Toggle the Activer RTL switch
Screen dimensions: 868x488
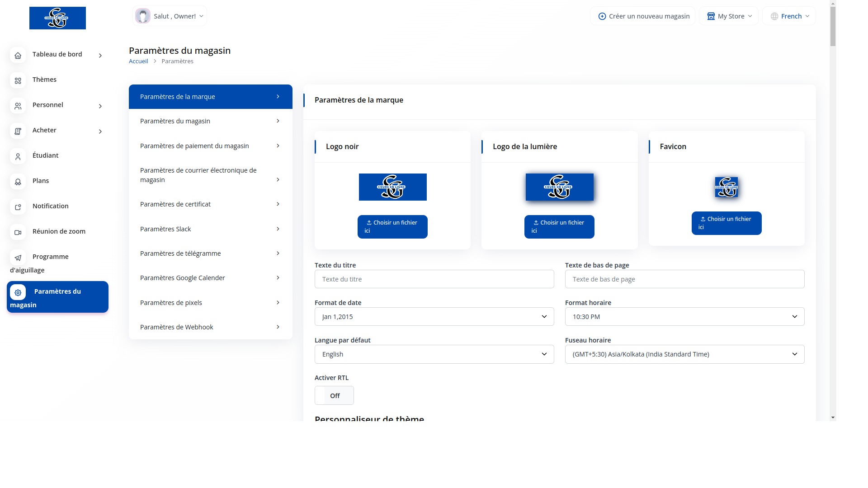334,395
